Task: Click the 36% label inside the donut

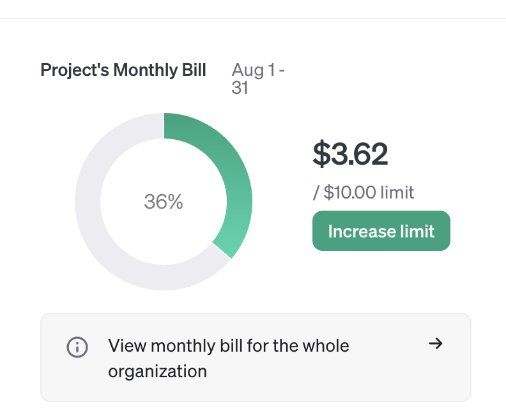Action: tap(164, 202)
